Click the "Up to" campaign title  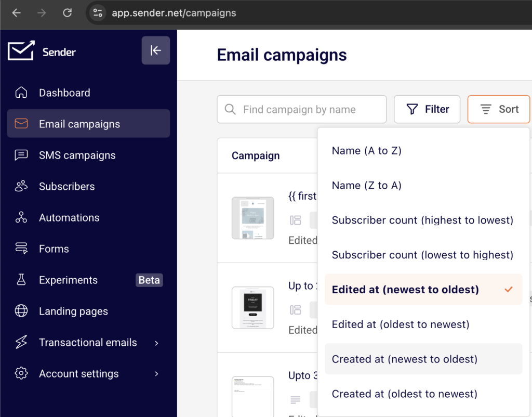tap(303, 286)
